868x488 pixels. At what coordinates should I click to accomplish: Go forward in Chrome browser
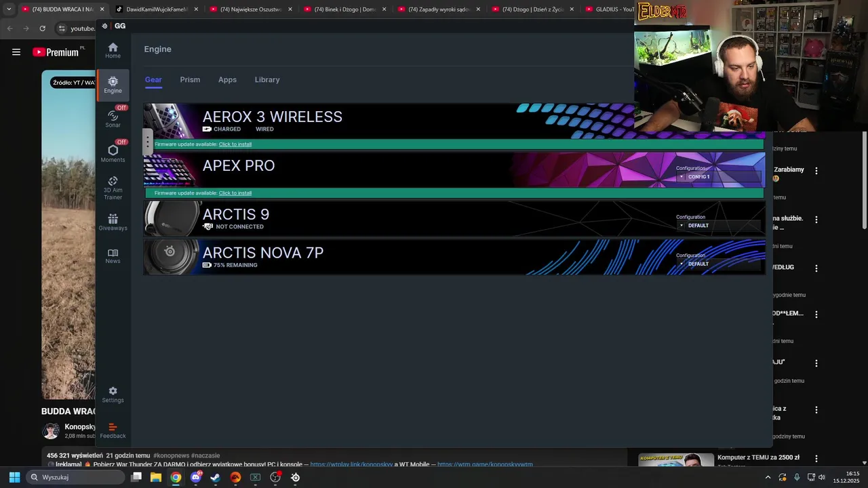(26, 28)
